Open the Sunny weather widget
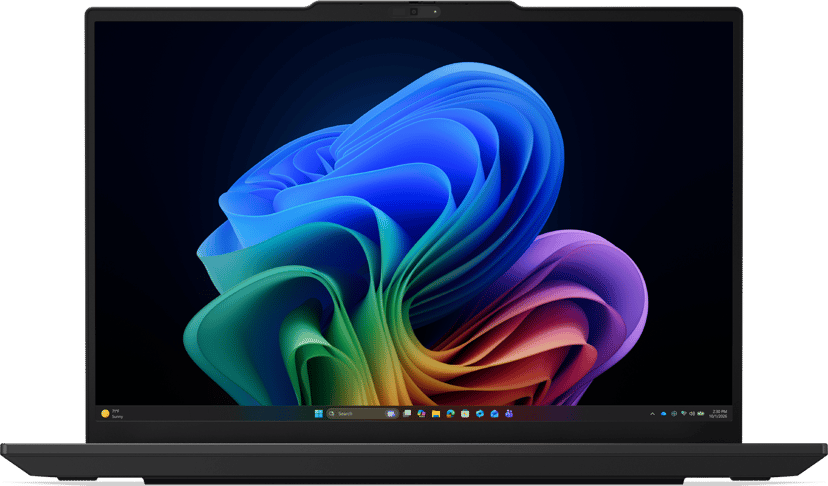 click(x=112, y=414)
